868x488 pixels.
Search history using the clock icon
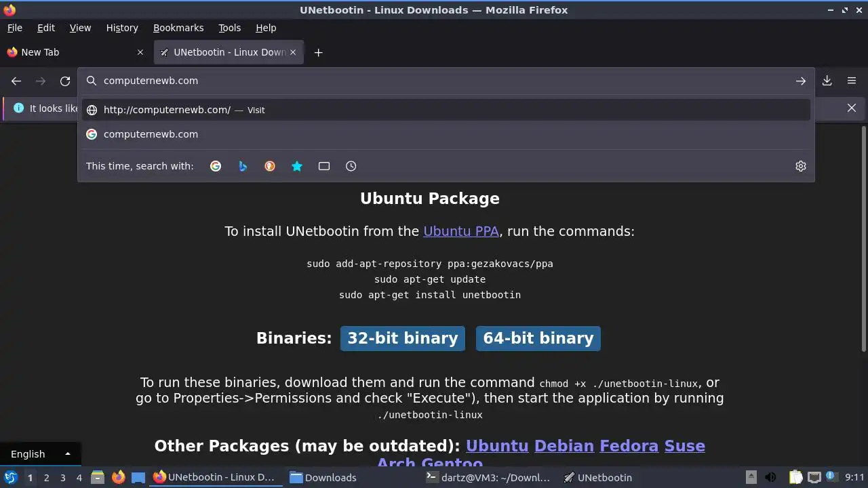(x=351, y=166)
